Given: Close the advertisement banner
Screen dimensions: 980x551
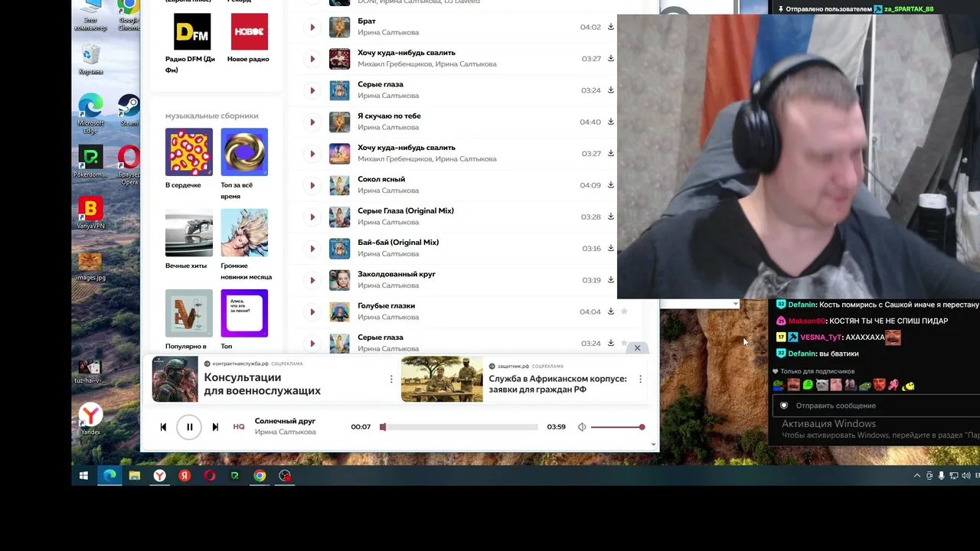Looking at the screenshot, I should [x=637, y=348].
